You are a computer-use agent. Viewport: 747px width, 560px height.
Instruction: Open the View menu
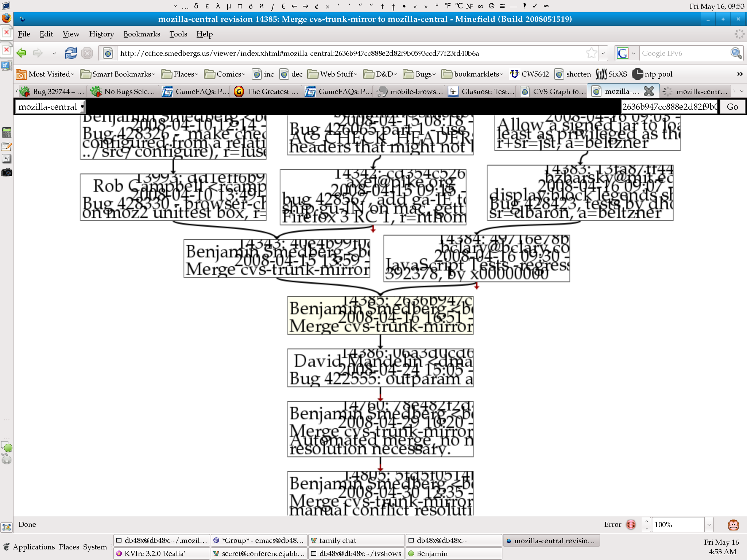pos(71,34)
